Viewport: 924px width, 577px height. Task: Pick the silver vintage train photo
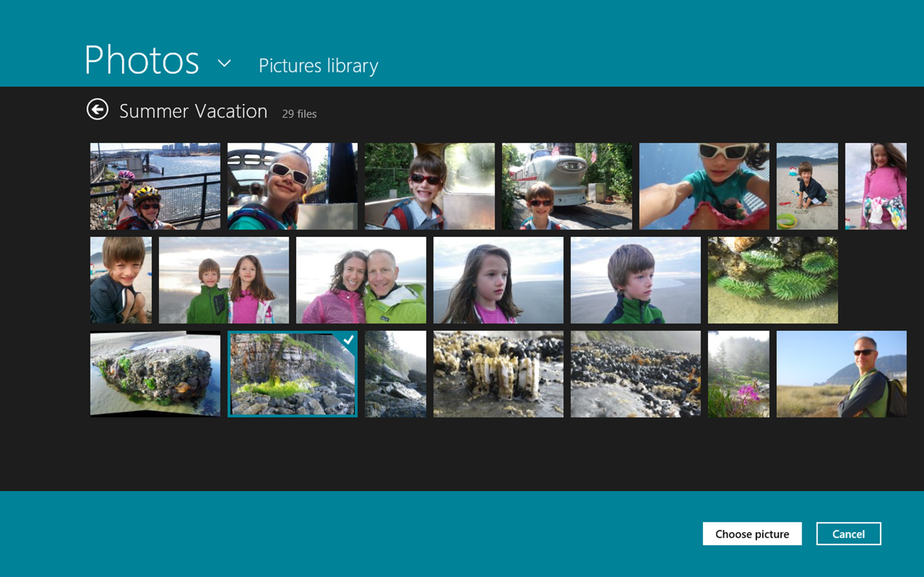[566, 186]
